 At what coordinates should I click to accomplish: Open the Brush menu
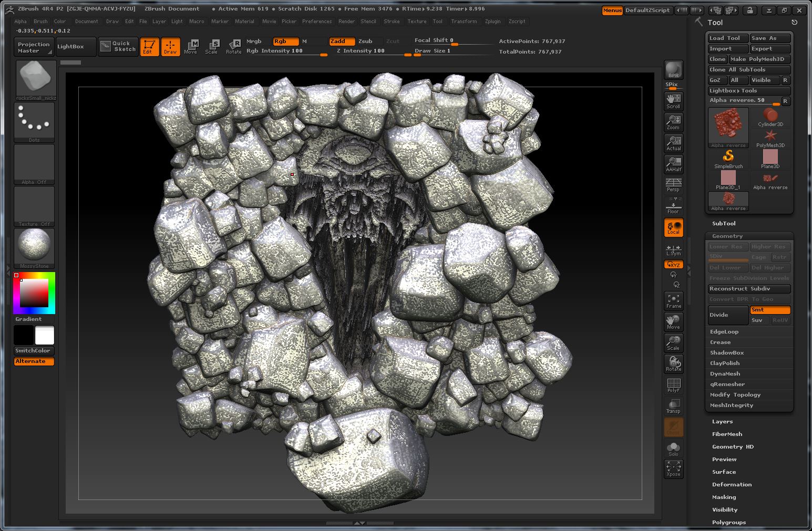(40, 22)
